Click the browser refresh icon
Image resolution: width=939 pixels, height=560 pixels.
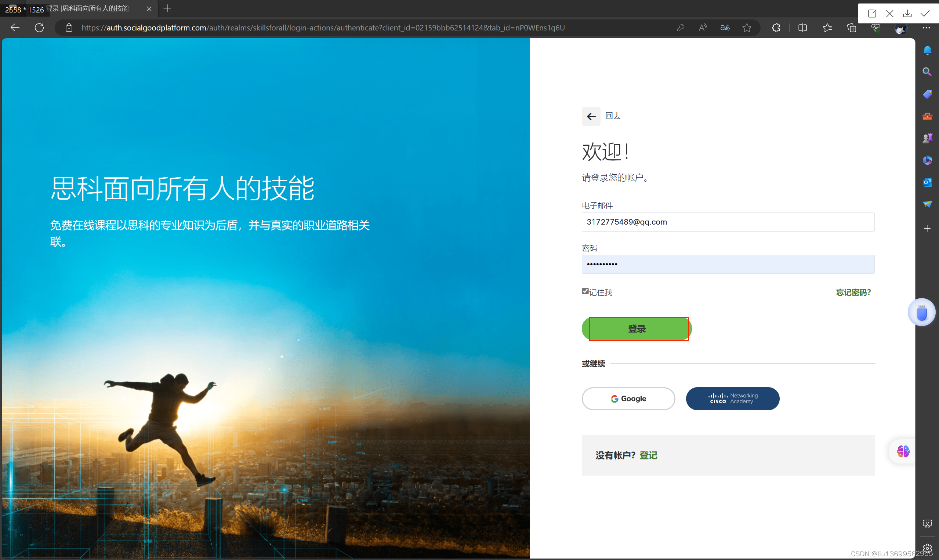[39, 28]
